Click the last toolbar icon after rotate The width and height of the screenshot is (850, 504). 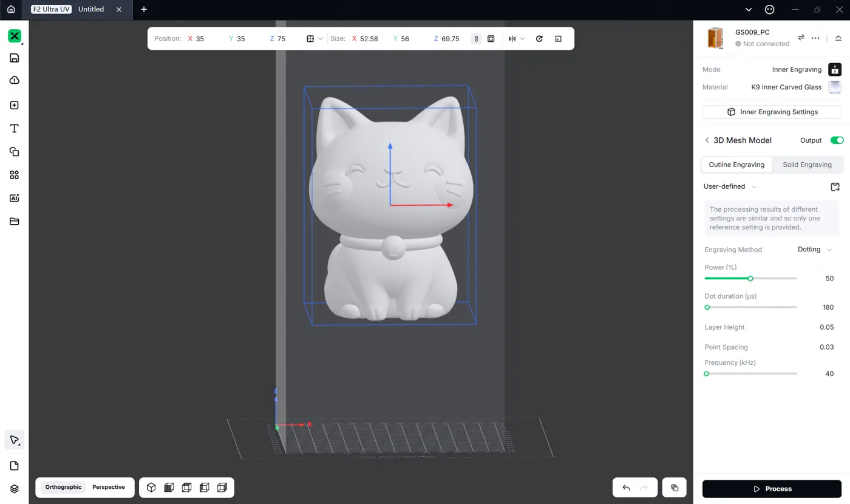tap(558, 39)
